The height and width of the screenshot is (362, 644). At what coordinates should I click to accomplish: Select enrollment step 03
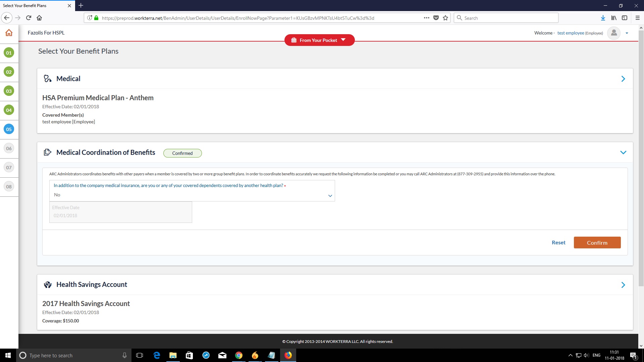pos(9,91)
